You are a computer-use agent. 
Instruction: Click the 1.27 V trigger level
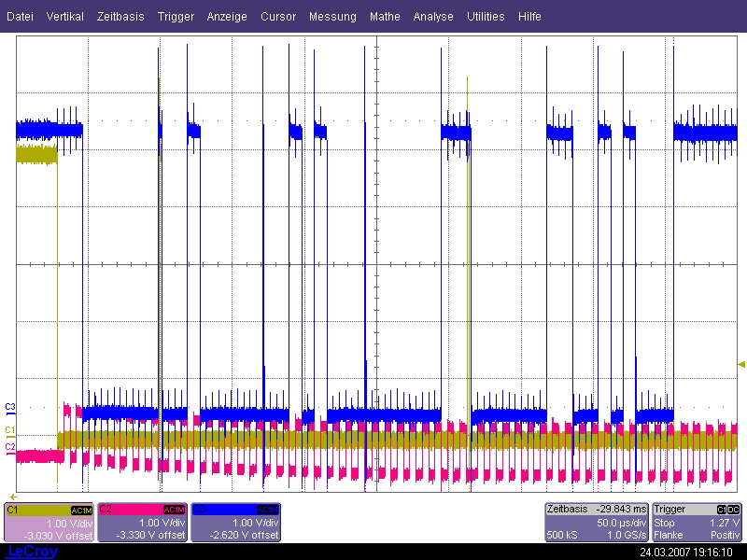tap(725, 523)
